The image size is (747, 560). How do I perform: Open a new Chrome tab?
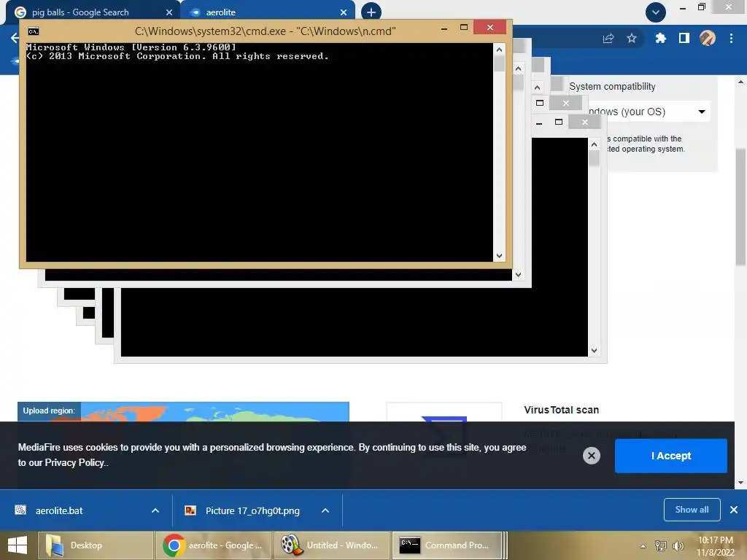pyautogui.click(x=371, y=12)
